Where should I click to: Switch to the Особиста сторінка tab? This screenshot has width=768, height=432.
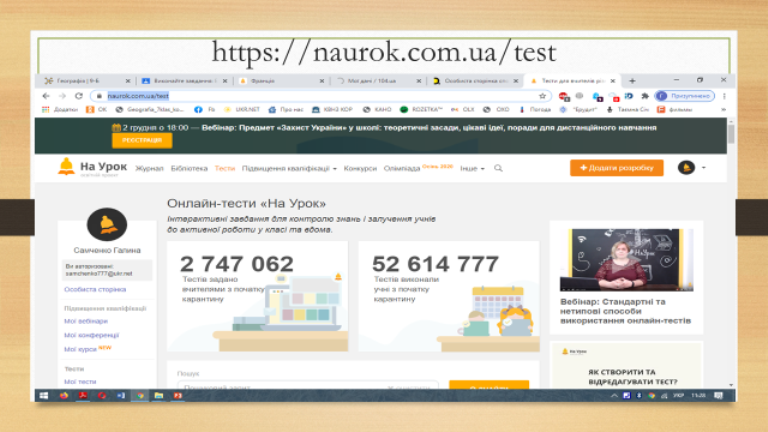473,81
